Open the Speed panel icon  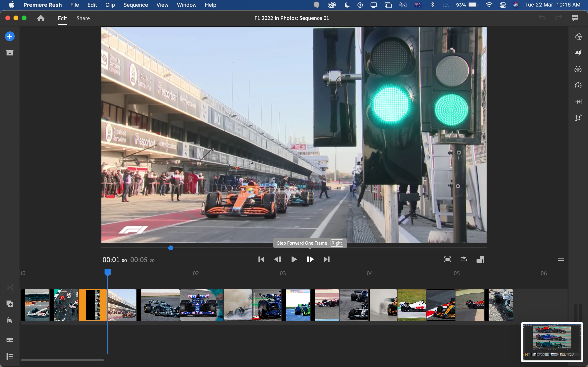coord(578,85)
